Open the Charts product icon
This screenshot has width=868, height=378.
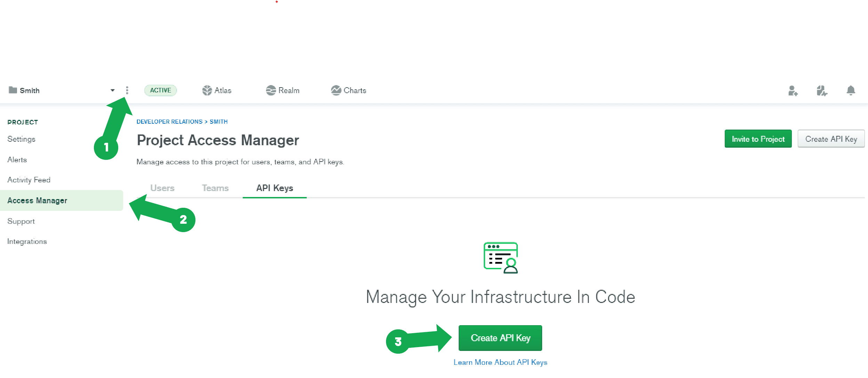point(336,90)
